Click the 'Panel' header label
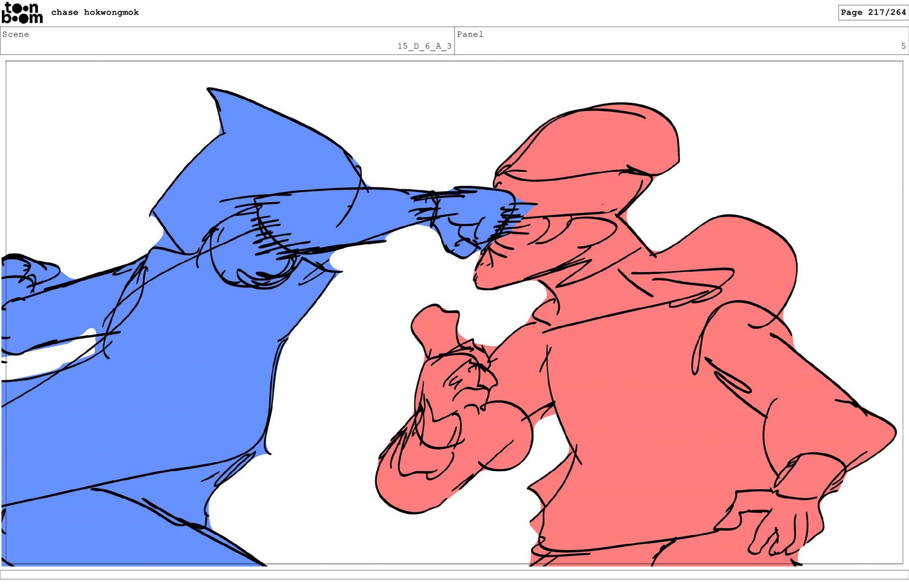The height and width of the screenshot is (588, 909). (470, 34)
